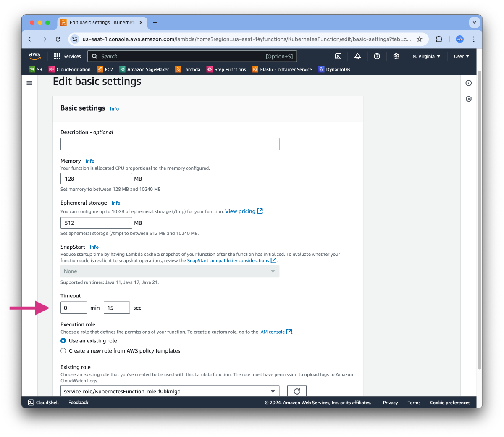Open the SnapStart None dropdown
Screen dimensions: 504x437
[x=170, y=271]
